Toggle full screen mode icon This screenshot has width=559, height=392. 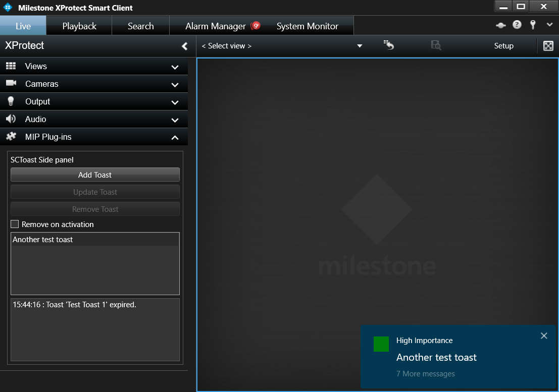pos(548,46)
